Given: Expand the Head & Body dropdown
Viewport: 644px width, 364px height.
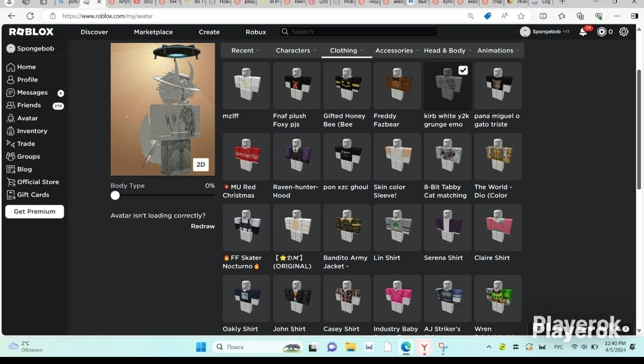Looking at the screenshot, I should point(448,51).
